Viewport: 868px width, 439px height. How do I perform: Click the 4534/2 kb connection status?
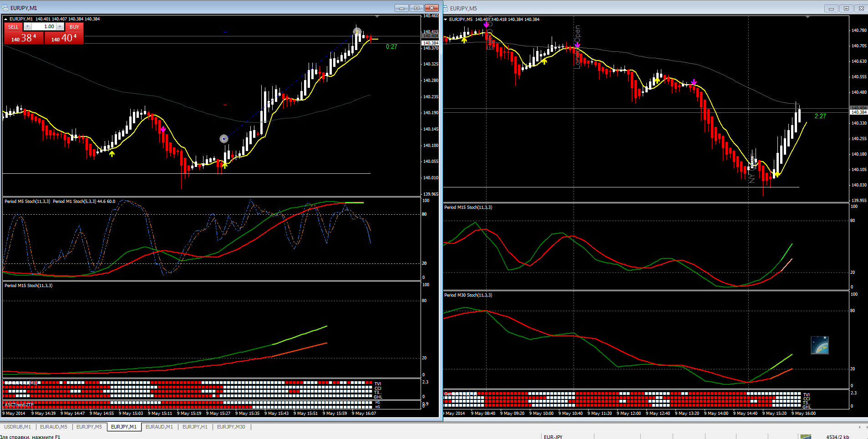tap(838, 437)
